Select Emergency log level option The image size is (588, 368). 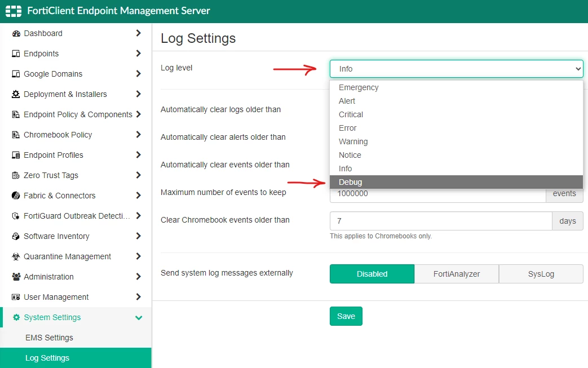tap(457, 87)
